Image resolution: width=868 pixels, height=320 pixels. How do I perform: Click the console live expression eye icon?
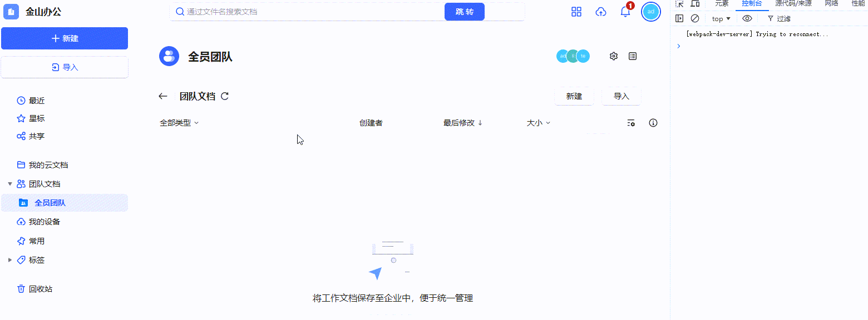pos(747,18)
